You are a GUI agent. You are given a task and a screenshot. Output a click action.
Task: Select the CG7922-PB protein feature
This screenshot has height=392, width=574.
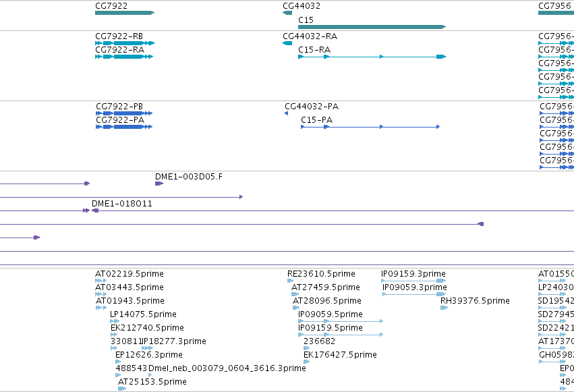click(x=124, y=113)
